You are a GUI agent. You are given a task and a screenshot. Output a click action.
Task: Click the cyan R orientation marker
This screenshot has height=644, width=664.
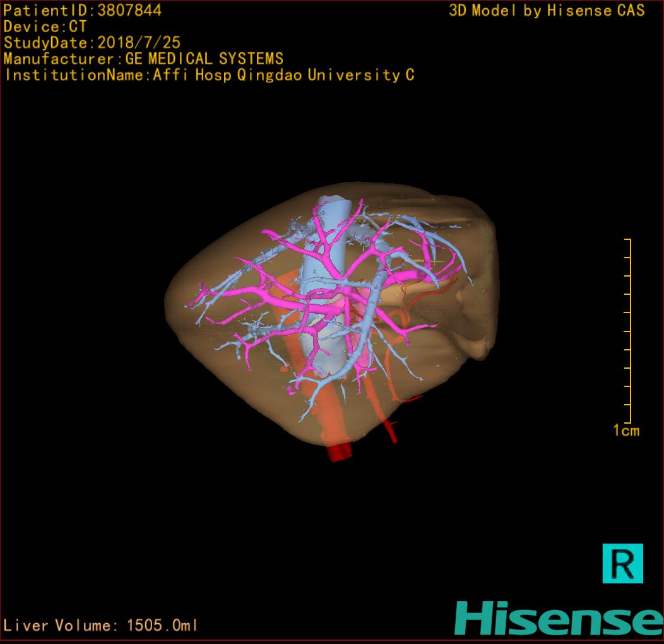point(622,563)
